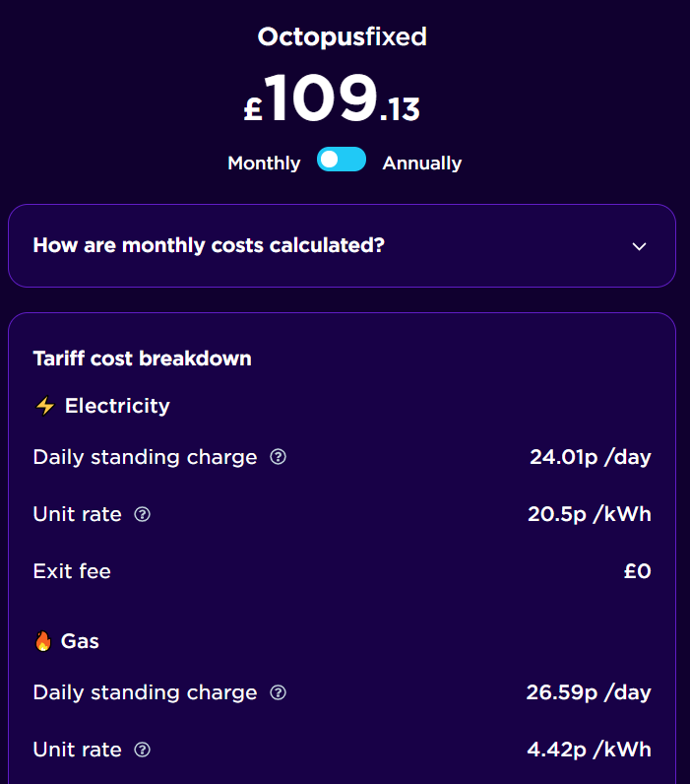This screenshot has width=690, height=784.
Task: Click the Octopusfixed tariff title
Action: tap(342, 37)
